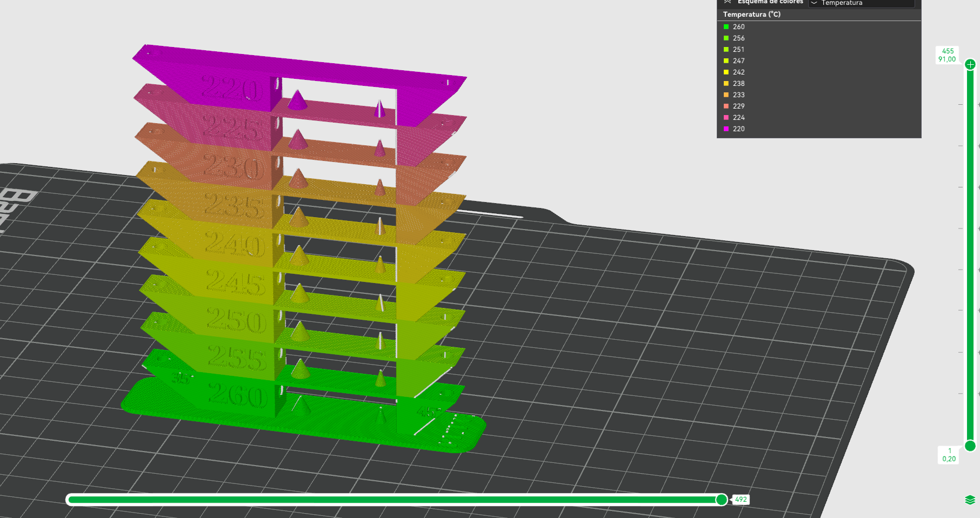Click the layers stack icon at bottom right
Viewport: 980px width, 518px height.
970,500
